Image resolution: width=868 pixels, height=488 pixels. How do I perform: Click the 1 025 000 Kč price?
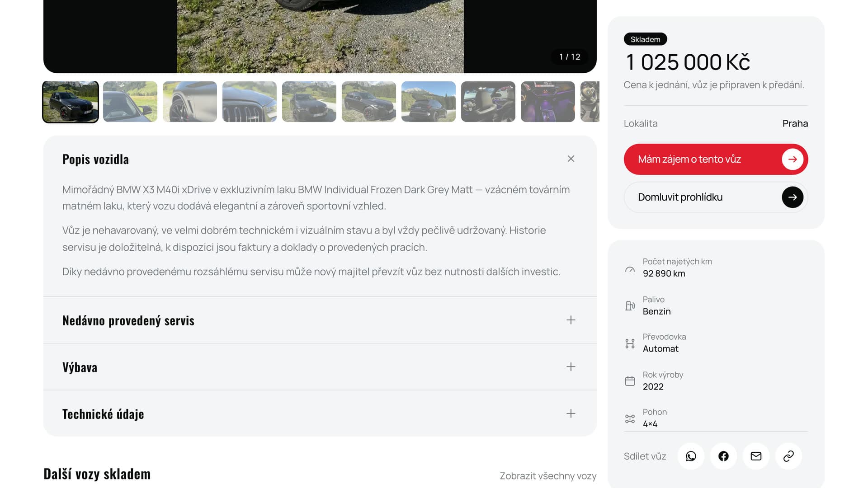pos(688,62)
